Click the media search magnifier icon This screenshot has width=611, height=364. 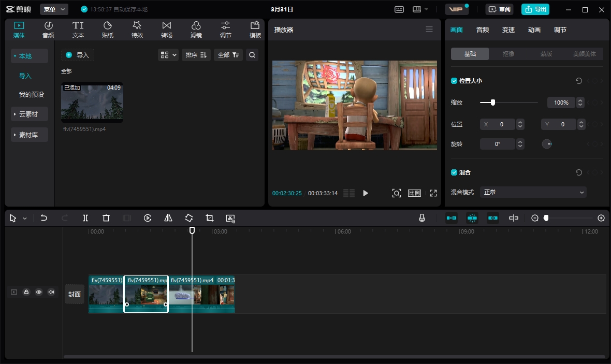point(252,55)
